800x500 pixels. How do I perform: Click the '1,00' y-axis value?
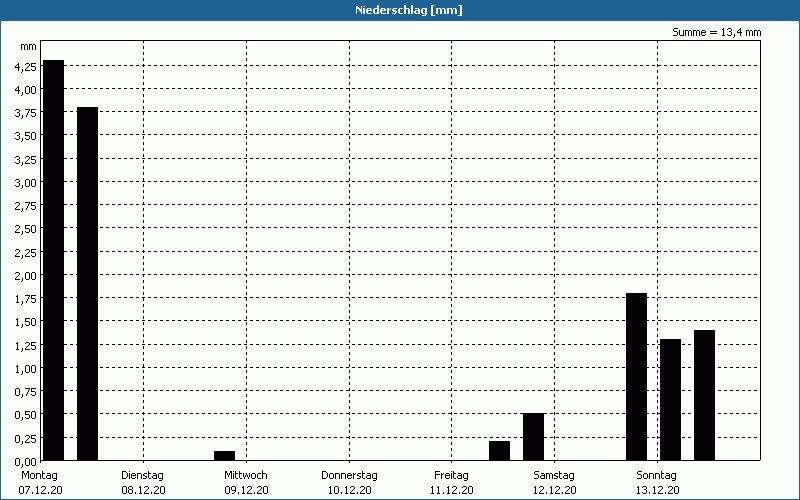26,368
